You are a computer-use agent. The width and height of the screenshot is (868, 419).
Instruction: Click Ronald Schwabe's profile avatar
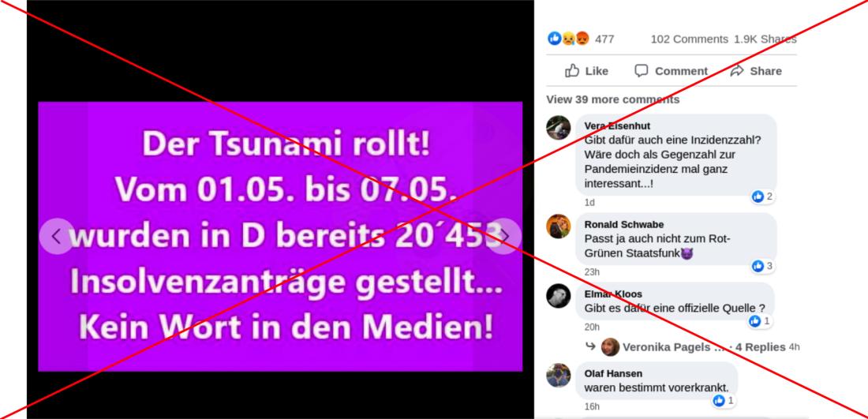click(x=559, y=226)
